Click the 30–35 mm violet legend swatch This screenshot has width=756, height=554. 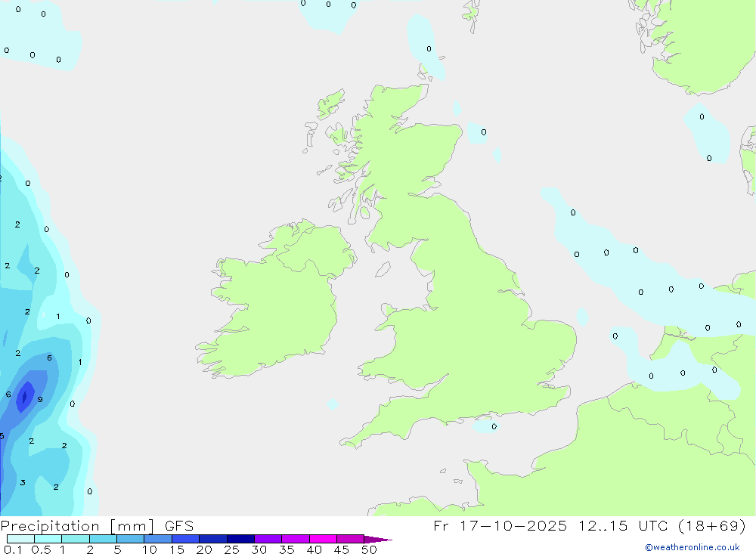[268, 539]
